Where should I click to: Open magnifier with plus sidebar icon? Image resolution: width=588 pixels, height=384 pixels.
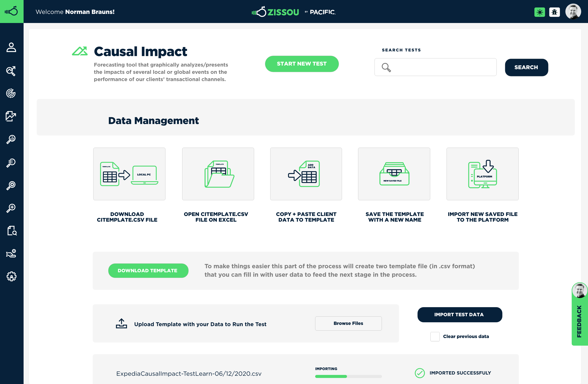[x=11, y=208]
